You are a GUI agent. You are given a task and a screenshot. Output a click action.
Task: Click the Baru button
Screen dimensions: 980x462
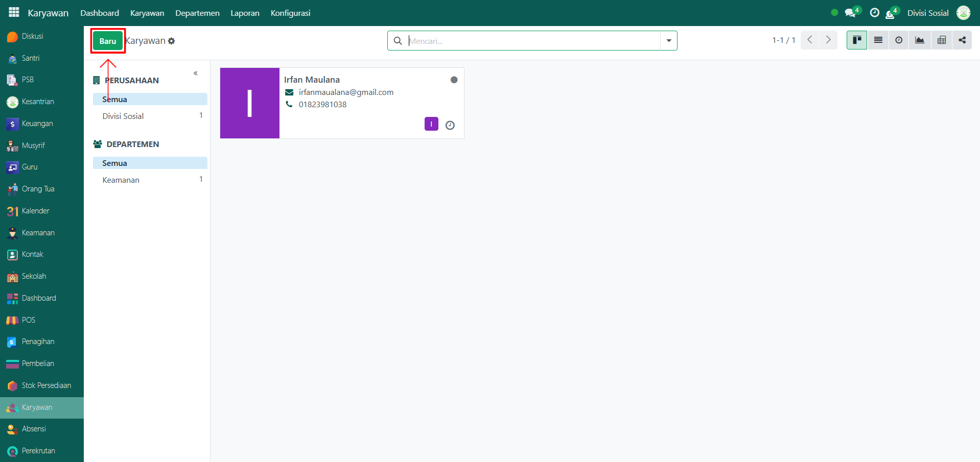click(x=108, y=41)
